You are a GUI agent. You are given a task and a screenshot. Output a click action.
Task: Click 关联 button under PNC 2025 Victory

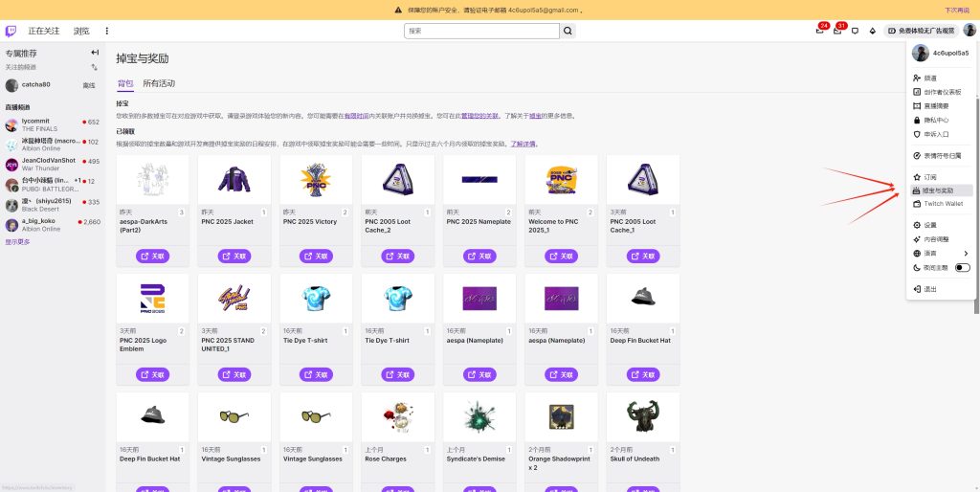pos(316,257)
